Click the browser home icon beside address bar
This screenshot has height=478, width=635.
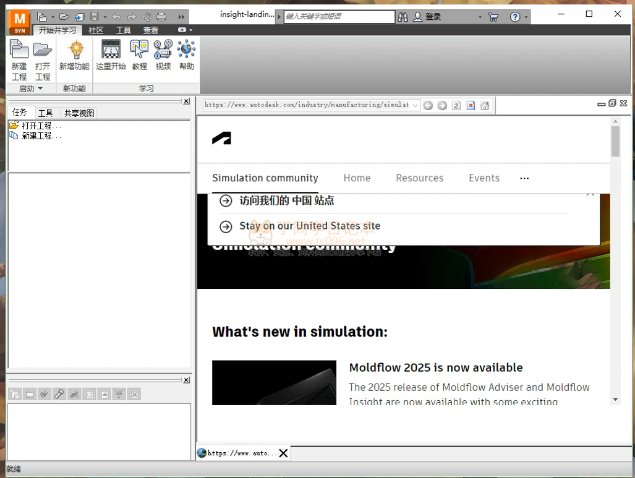[485, 105]
